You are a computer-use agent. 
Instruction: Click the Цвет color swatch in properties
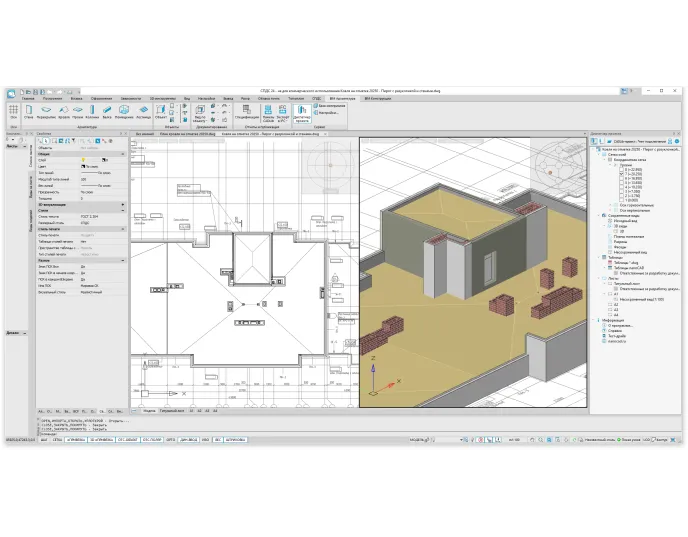click(x=82, y=165)
